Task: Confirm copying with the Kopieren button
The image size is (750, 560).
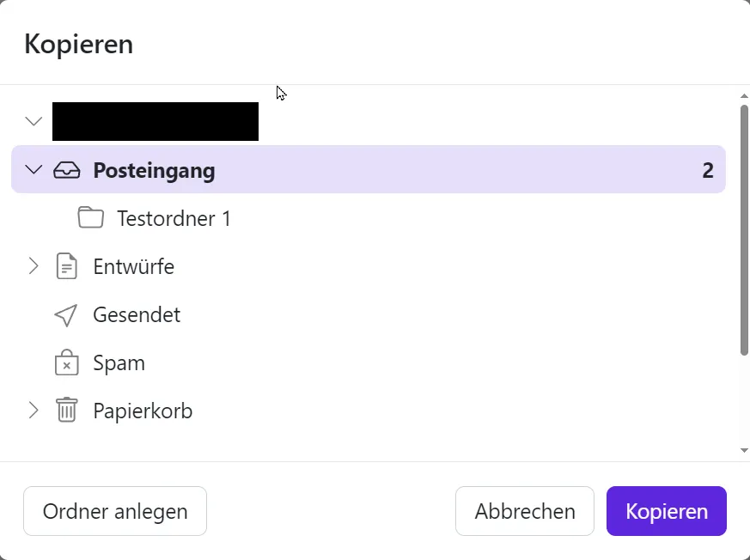Action: (666, 511)
